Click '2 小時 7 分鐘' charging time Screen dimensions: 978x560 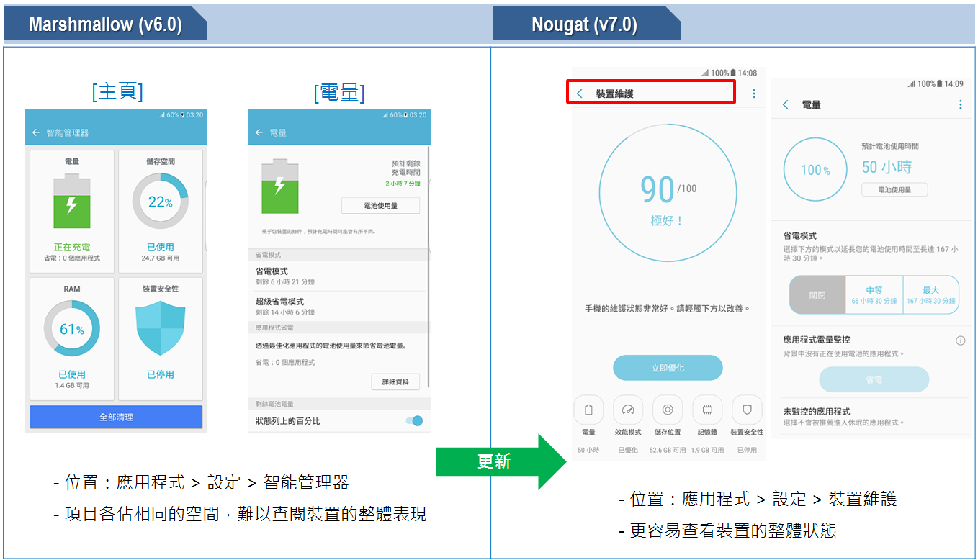(403, 184)
